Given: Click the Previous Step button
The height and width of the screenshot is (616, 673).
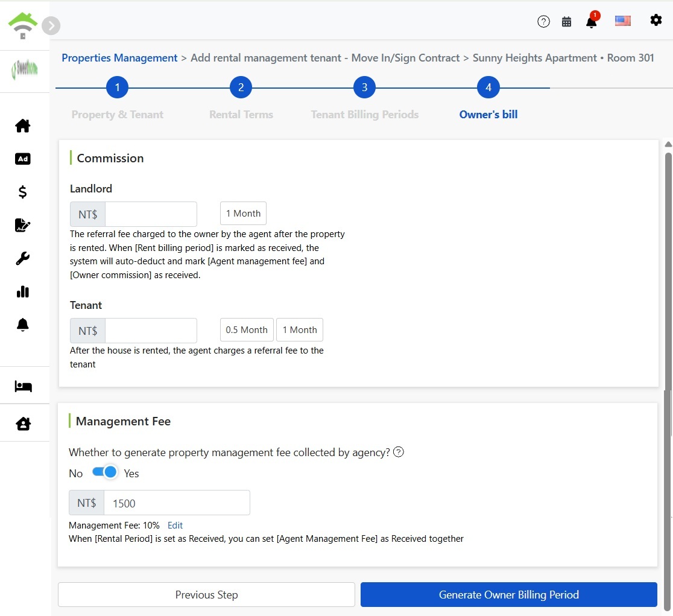Looking at the screenshot, I should (x=206, y=594).
